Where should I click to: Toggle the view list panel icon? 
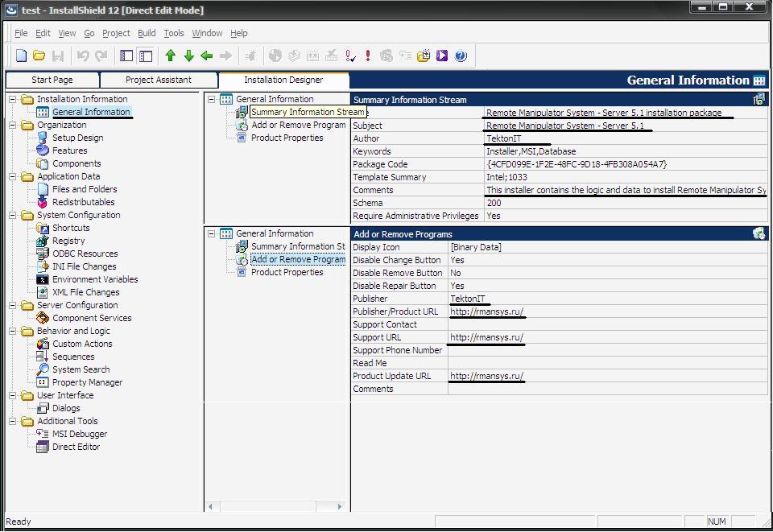(x=126, y=56)
